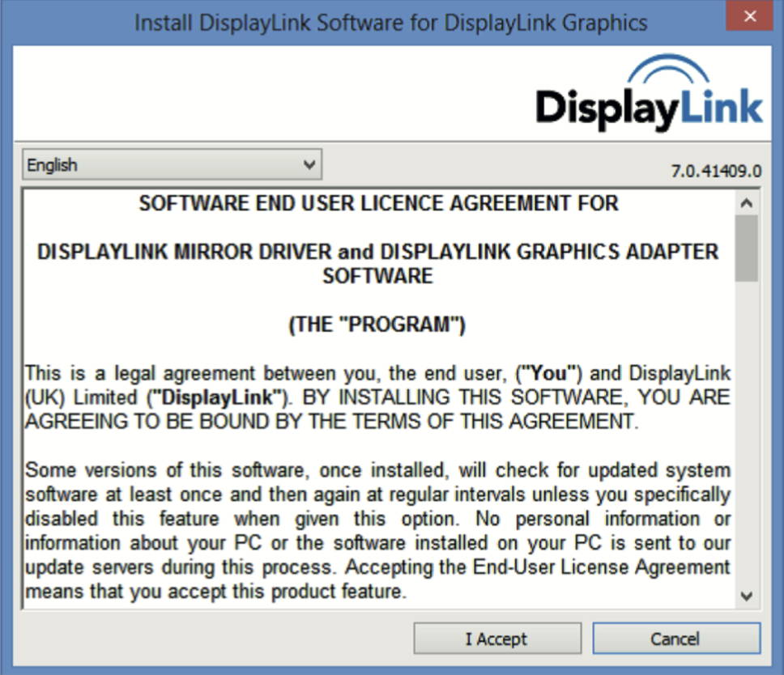The height and width of the screenshot is (675, 784).
Task: Click the "SOFTWARE END USER LICENCE AGREEMENT FOR" heading
Action: [378, 203]
